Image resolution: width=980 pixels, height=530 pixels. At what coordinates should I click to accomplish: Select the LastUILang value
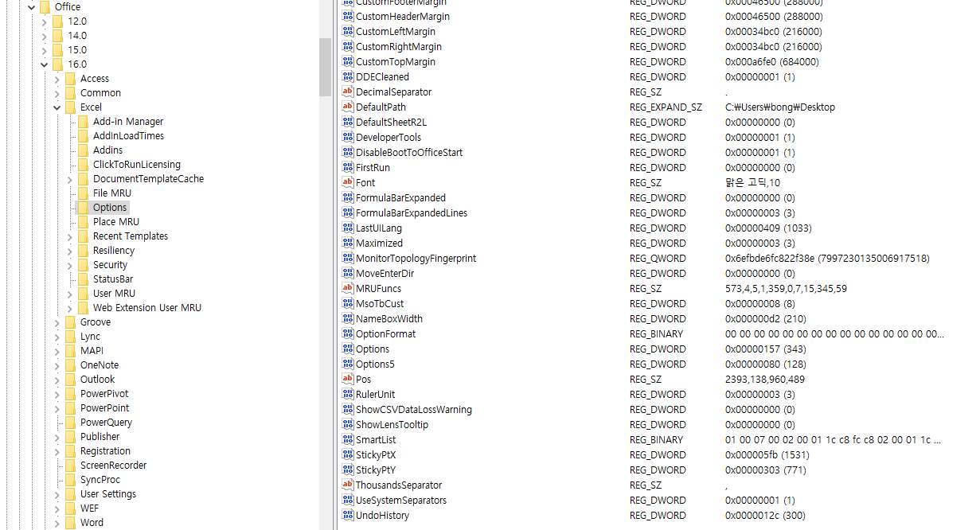coord(379,228)
